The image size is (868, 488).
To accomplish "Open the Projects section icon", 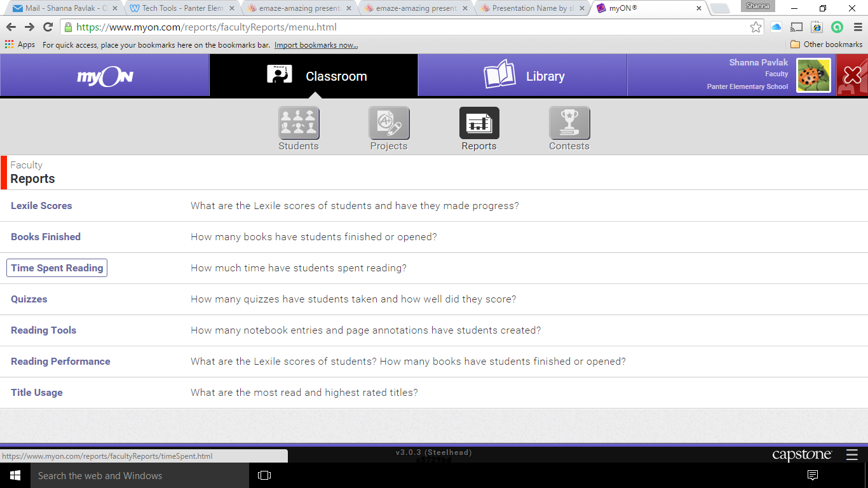I will (389, 123).
